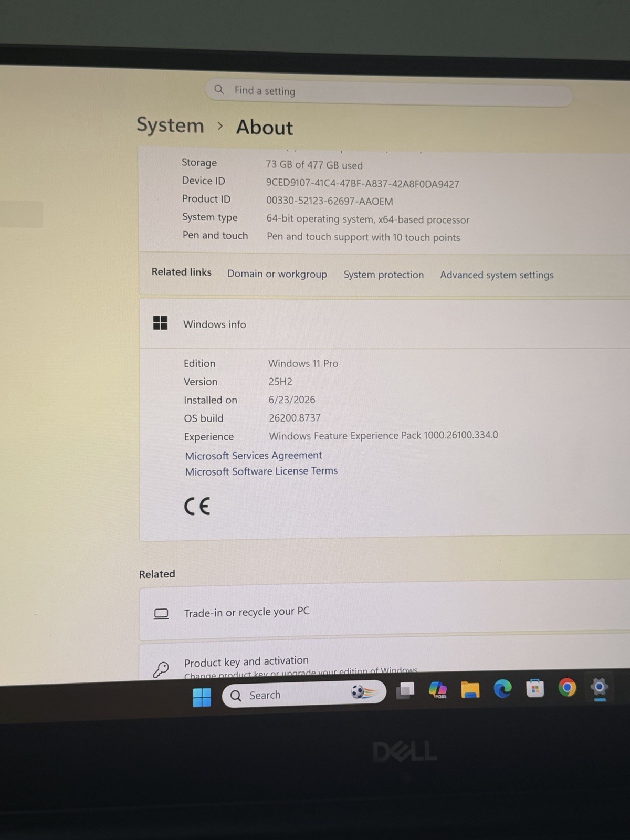Screen dimensions: 630x840
Task: Open System protection link
Action: click(384, 275)
